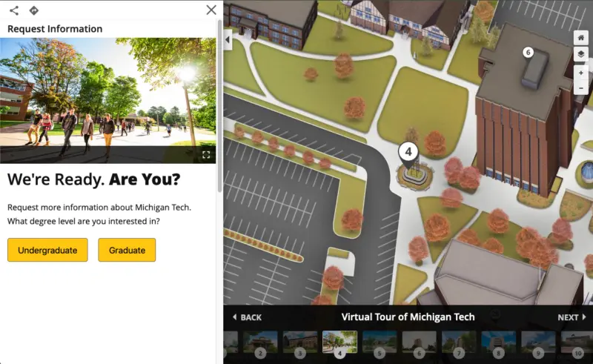Select map marker number 6 on building
The width and height of the screenshot is (593, 364).
click(x=528, y=53)
